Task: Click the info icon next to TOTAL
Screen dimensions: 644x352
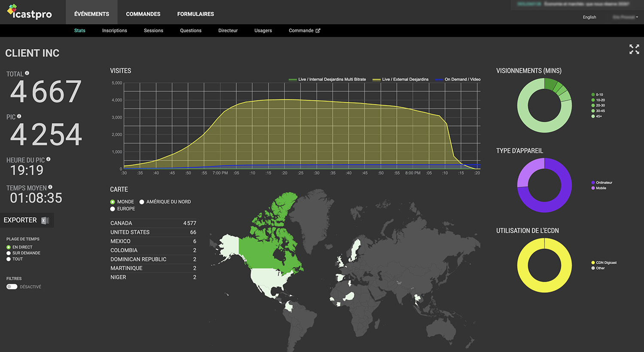Action: click(27, 73)
